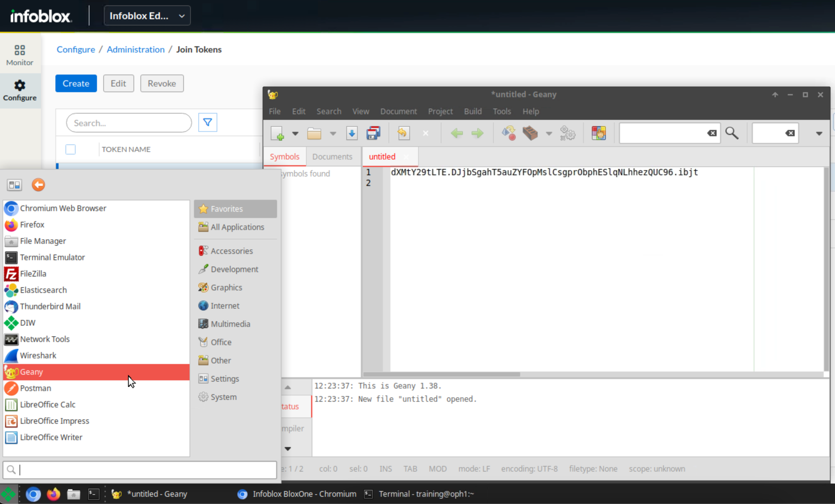Expand the Infoblox Ed... account dropdown
Image resolution: width=835 pixels, height=504 pixels.
click(147, 16)
